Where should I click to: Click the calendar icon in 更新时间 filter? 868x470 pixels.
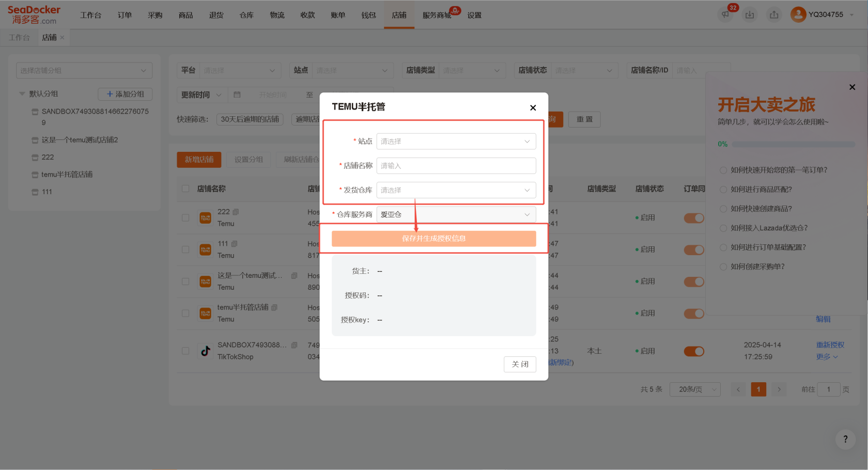(237, 95)
